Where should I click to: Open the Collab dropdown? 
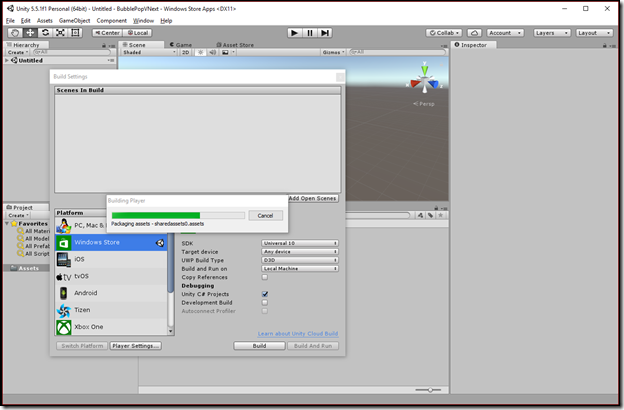point(444,33)
